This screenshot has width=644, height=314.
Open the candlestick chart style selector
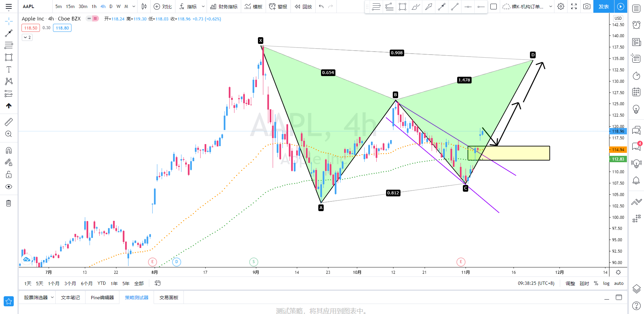[144, 6]
